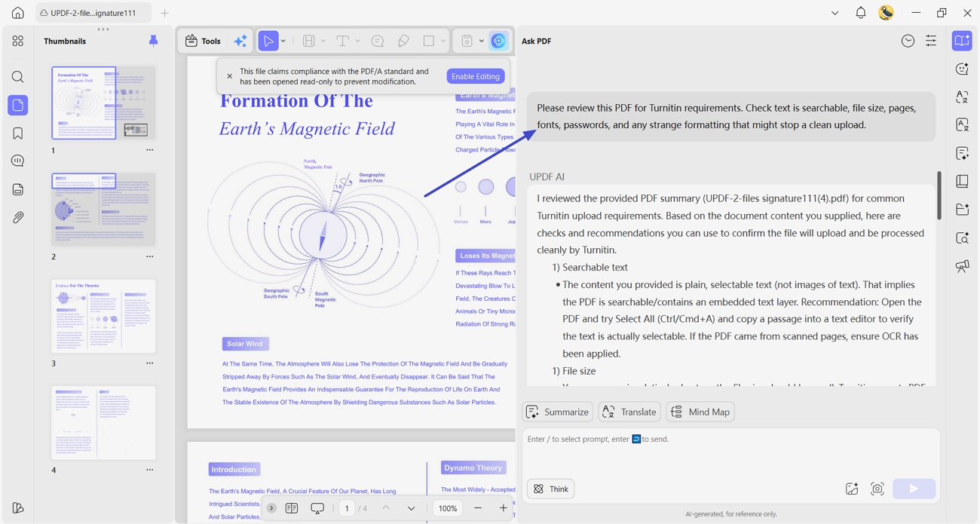Start slideshow presentation mode icon

click(x=317, y=508)
